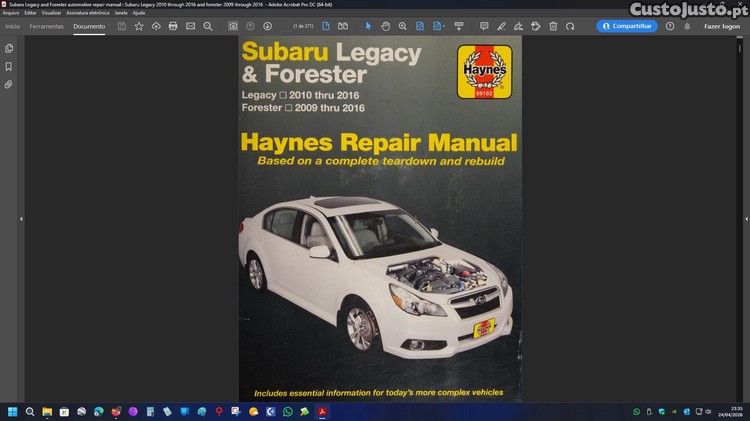Screen dimensions: 750x421
Task: Send file by email envelope icon
Action: coord(190,26)
